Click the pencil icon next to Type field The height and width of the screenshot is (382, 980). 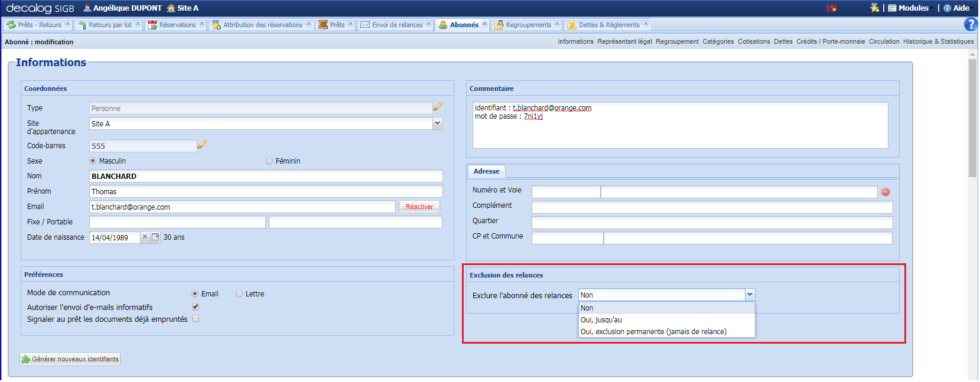(438, 107)
